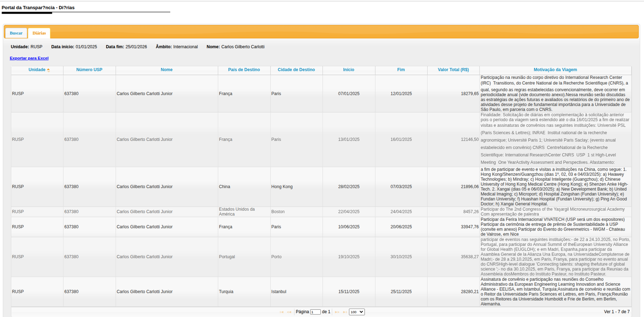Jump to last page using pager icon

coord(345,312)
